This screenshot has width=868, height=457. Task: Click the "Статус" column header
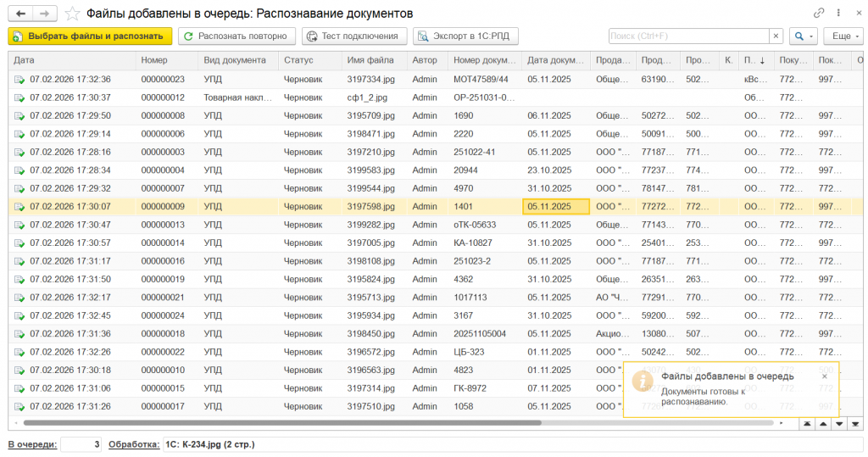click(x=298, y=60)
